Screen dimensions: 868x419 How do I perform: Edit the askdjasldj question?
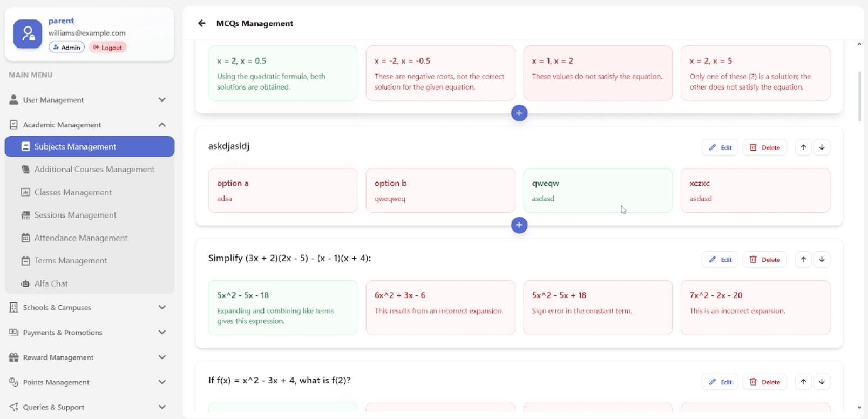point(720,147)
